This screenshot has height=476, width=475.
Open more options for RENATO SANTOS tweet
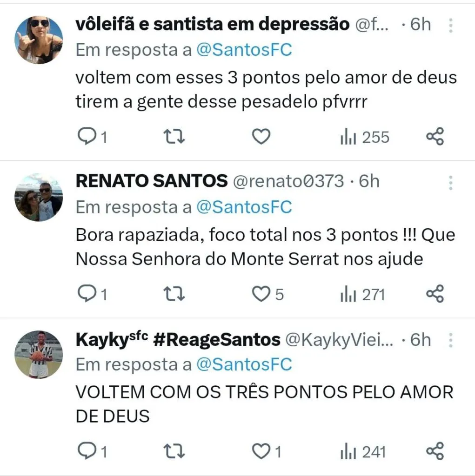450,183
